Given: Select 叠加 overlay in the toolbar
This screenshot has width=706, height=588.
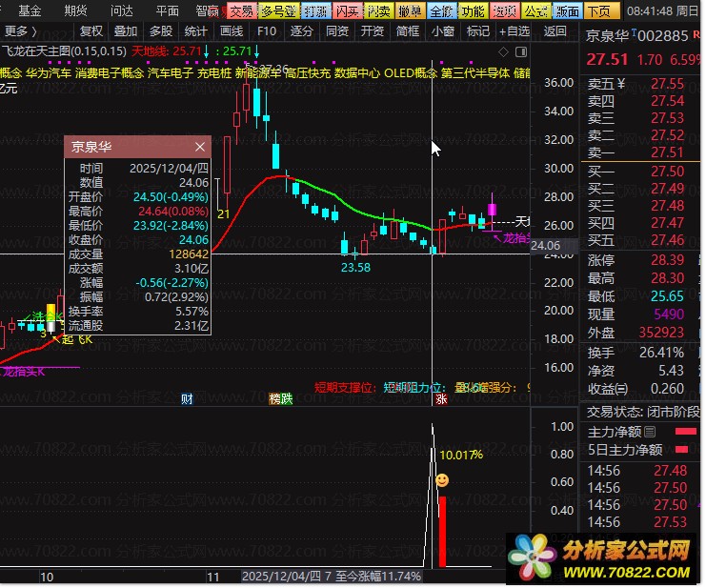Looking at the screenshot, I should [x=126, y=31].
